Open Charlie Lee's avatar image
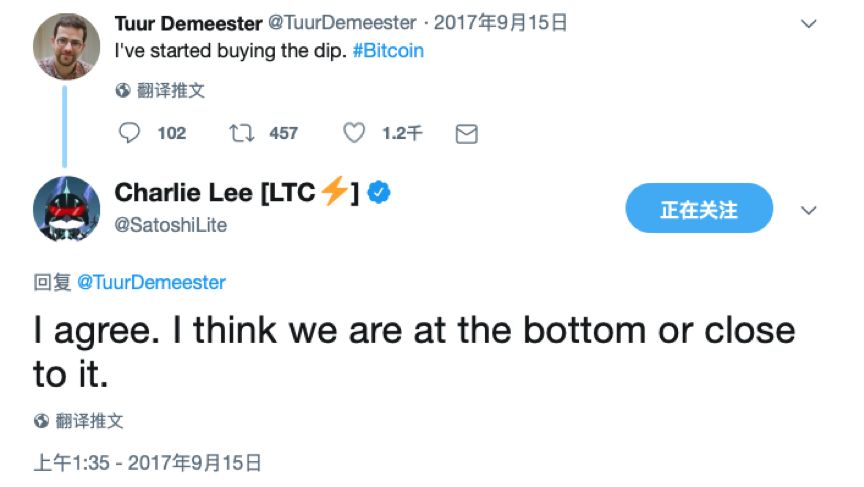 66,209
